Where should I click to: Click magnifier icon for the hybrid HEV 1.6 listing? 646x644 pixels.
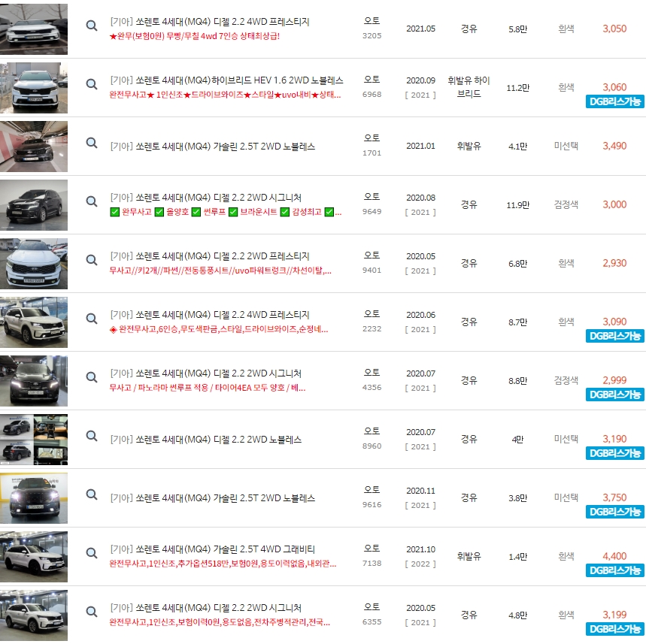92,84
